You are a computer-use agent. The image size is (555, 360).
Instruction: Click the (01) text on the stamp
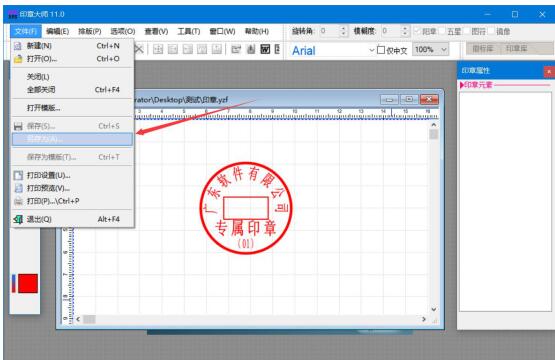point(246,244)
